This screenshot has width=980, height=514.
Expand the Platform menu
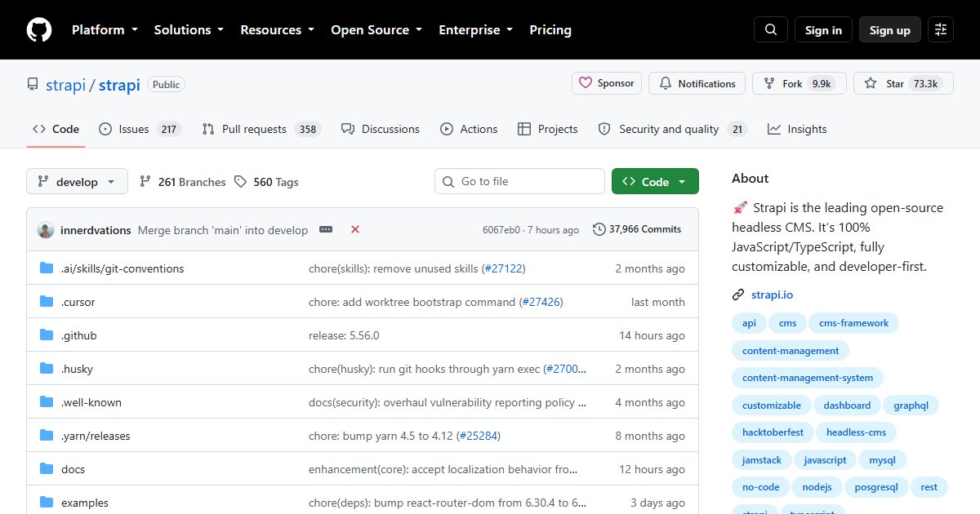pos(105,29)
